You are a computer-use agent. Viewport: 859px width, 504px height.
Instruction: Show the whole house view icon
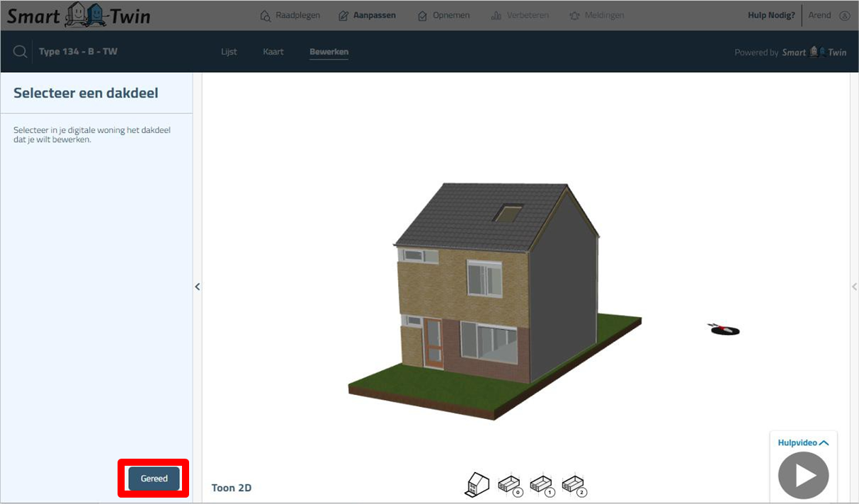click(x=477, y=484)
